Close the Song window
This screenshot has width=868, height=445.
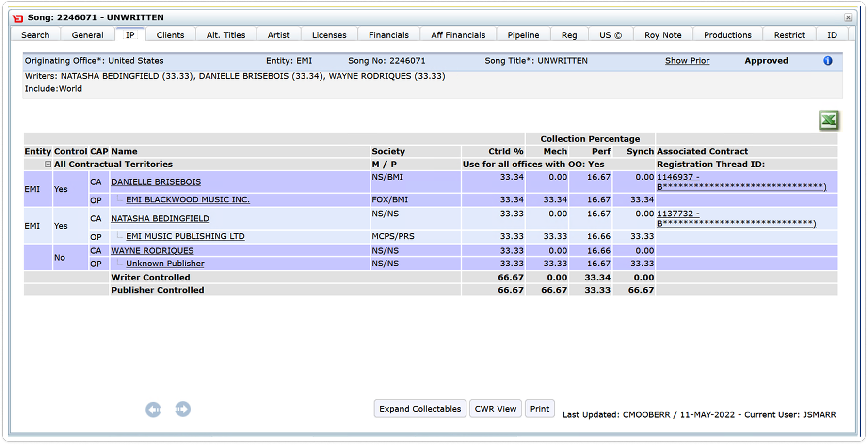coord(848,17)
